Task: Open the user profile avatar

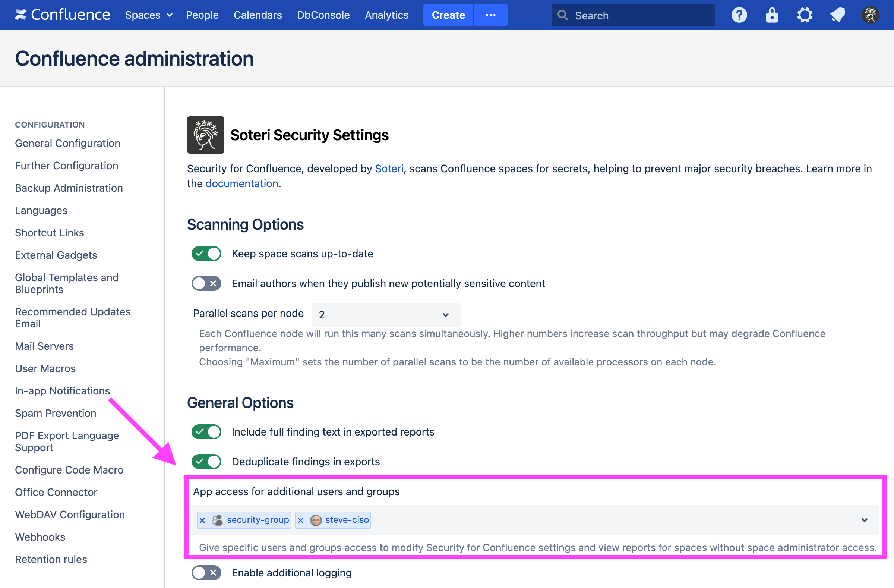Action: (x=870, y=15)
